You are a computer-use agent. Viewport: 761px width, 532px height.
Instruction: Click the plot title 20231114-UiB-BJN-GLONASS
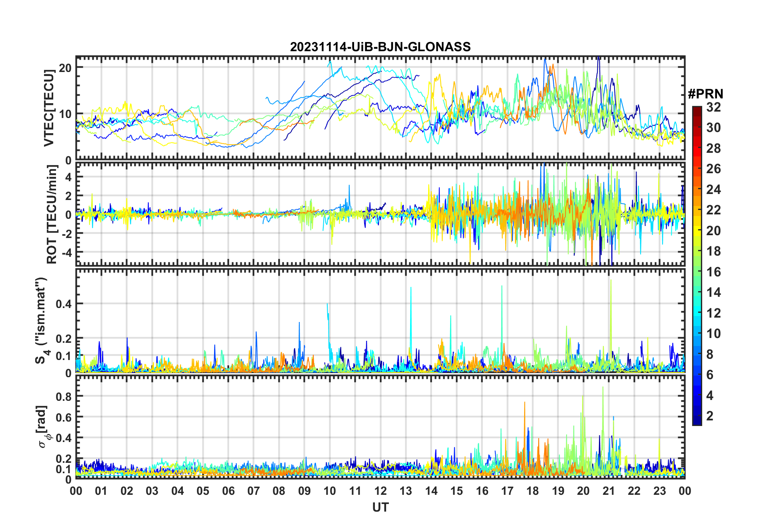380,47
